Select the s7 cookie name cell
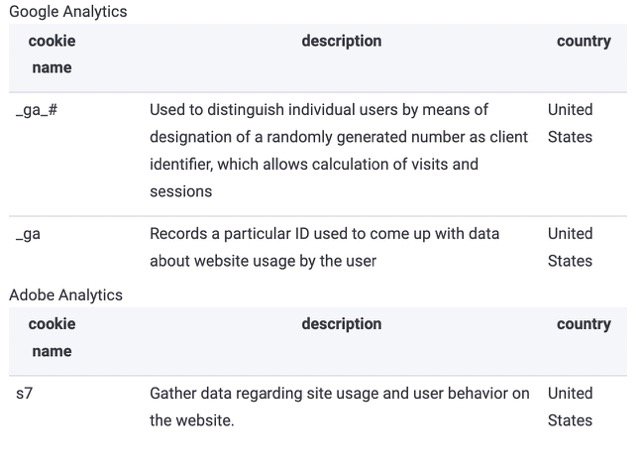The height and width of the screenshot is (471, 640). point(24,393)
